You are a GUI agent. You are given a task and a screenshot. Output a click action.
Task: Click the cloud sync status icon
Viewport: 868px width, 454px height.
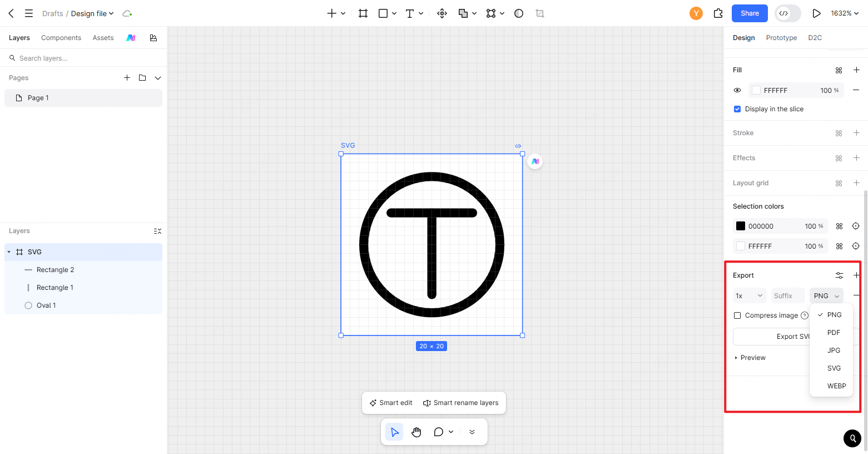point(127,13)
